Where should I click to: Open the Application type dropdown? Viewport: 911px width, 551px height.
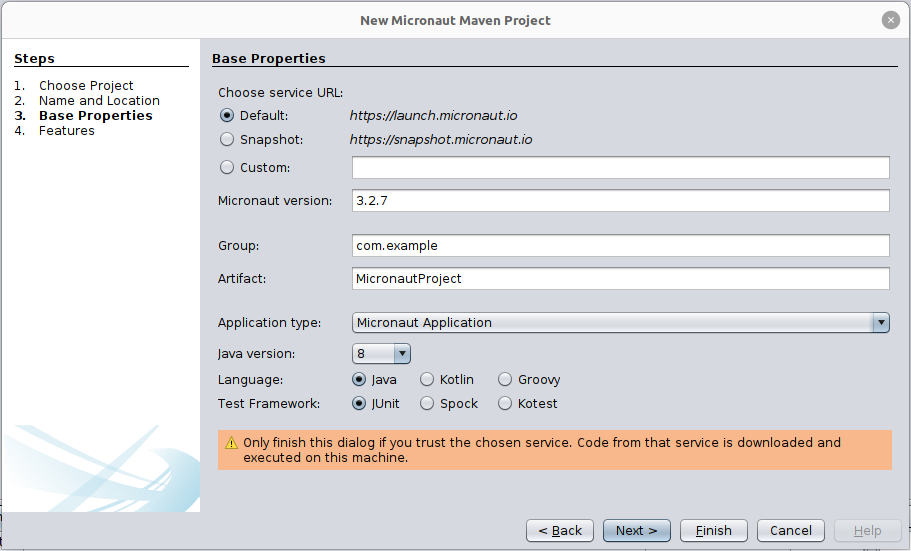[621, 323]
